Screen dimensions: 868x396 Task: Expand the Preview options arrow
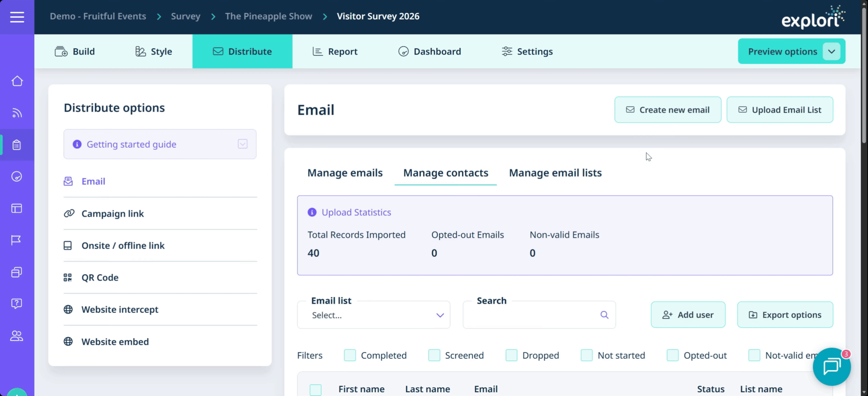(831, 51)
